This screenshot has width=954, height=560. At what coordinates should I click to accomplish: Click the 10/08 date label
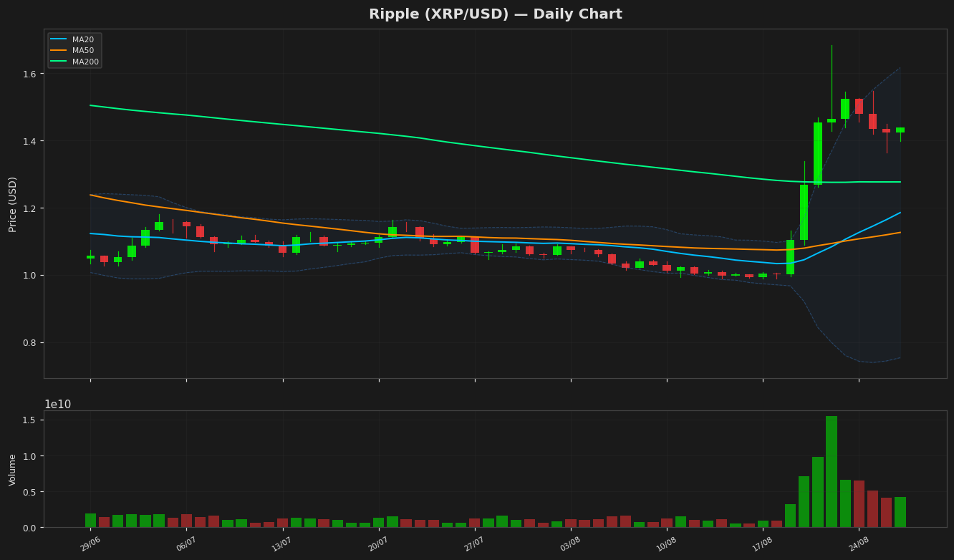(667, 545)
